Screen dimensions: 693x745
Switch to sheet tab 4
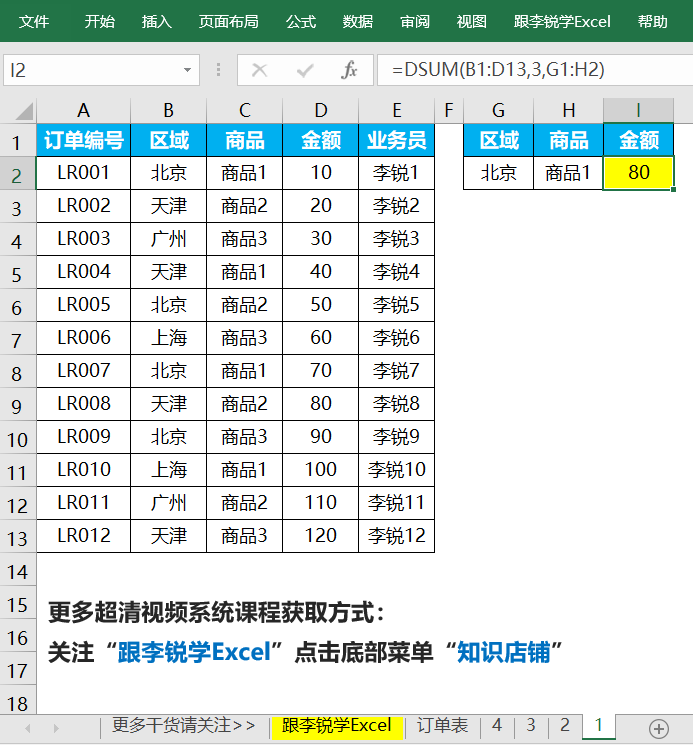click(x=497, y=726)
